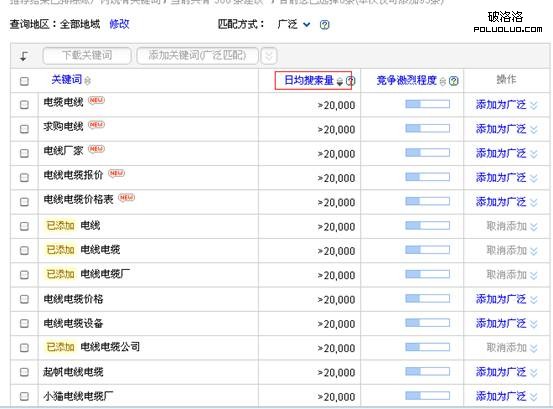Check the box for 求购电线
The height and width of the screenshot is (409, 553).
(x=24, y=129)
